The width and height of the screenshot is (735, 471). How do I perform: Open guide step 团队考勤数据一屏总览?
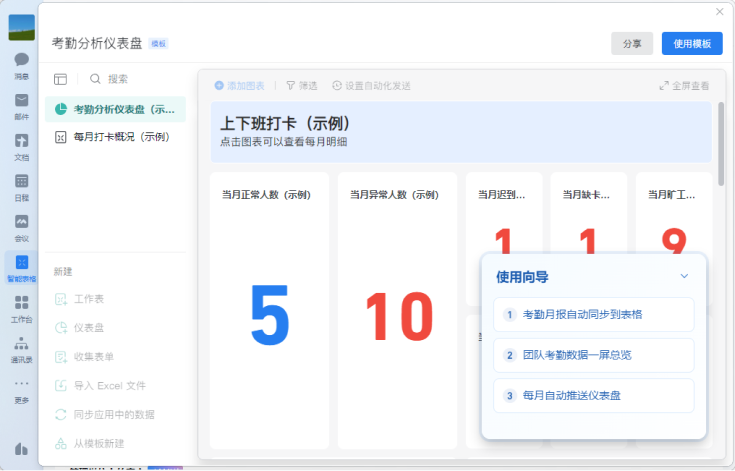pos(593,355)
